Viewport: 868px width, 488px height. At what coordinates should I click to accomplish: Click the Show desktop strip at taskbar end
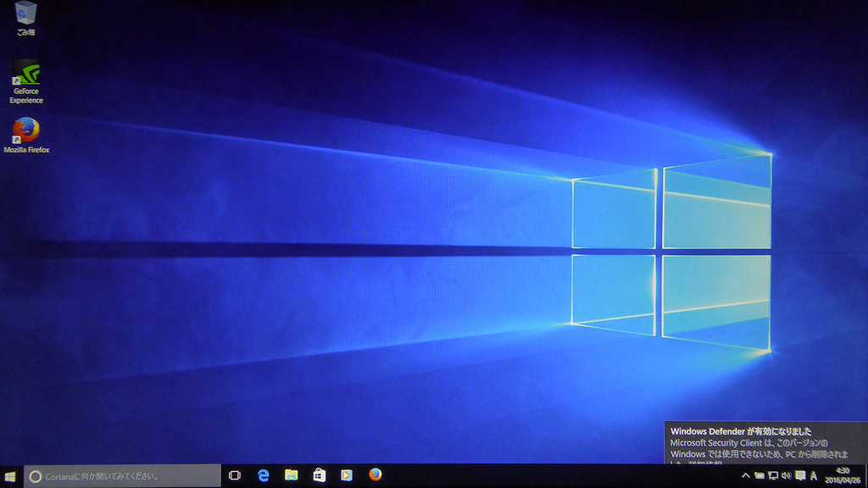point(865,475)
